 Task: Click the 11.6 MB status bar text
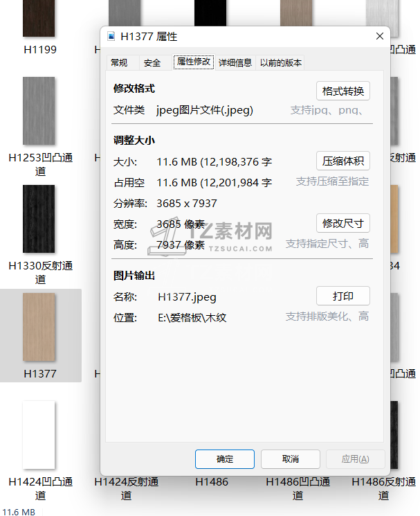coord(19,512)
